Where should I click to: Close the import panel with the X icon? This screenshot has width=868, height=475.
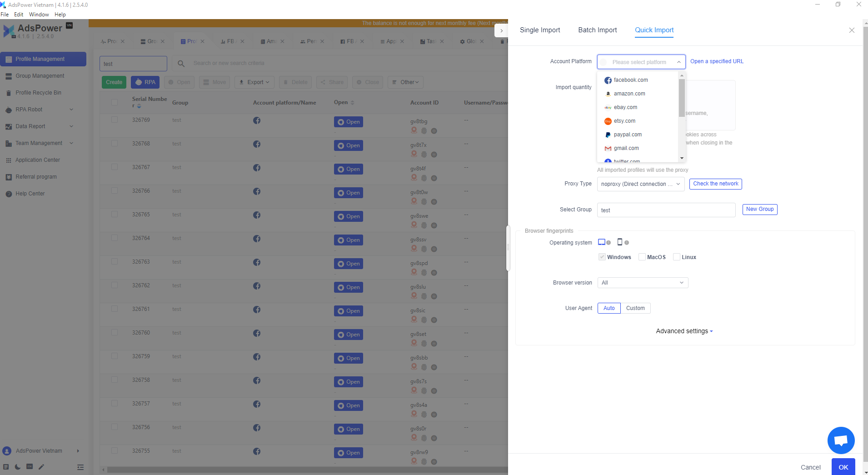851,30
